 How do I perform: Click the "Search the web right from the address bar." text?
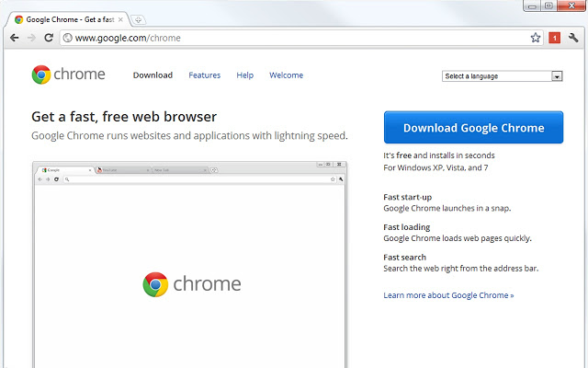point(461,269)
